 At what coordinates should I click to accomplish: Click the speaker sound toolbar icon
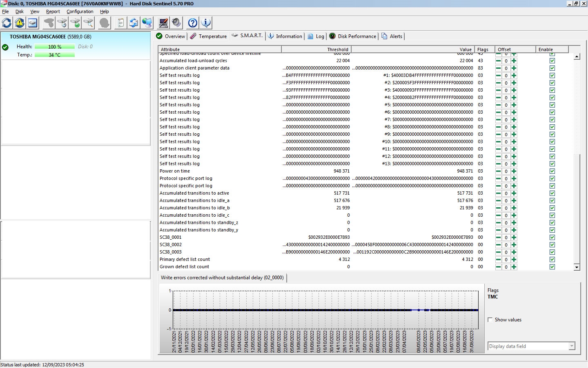[176, 23]
